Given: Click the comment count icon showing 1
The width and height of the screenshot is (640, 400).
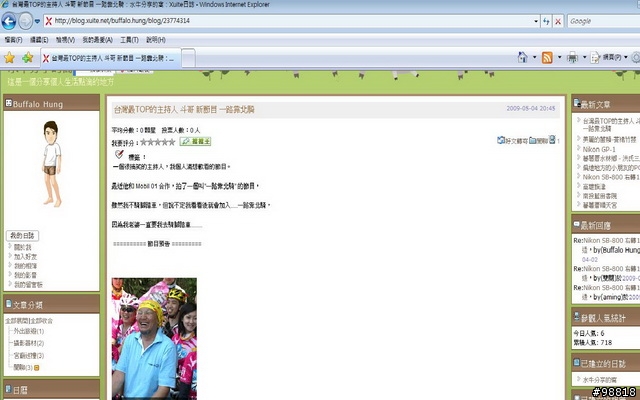Looking at the screenshot, I should (554, 140).
